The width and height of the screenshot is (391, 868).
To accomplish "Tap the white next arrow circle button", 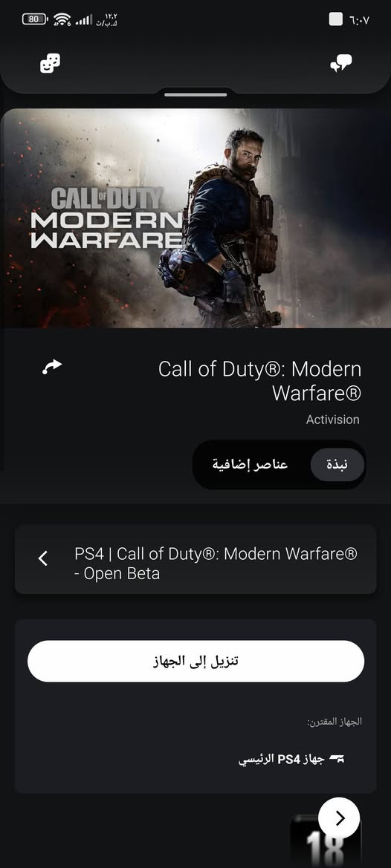I will pos(339,818).
